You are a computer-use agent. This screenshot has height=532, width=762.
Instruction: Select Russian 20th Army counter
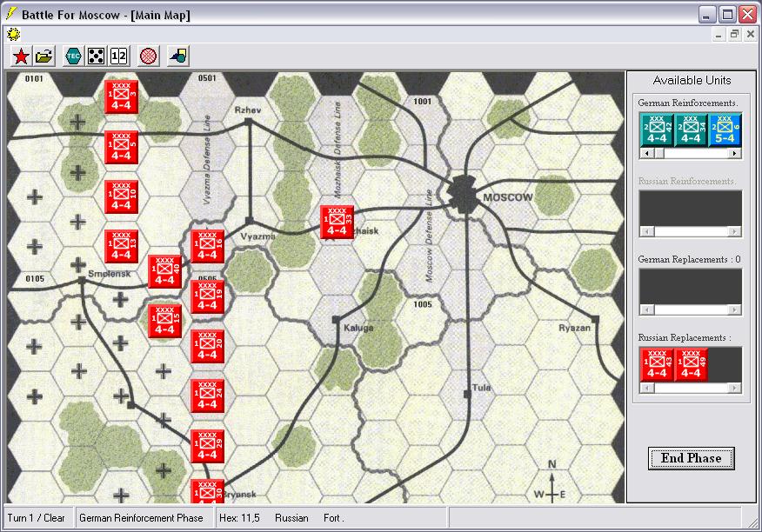click(x=208, y=346)
